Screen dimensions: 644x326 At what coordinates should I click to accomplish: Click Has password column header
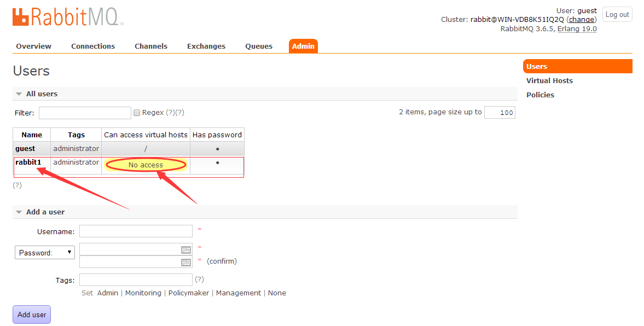pyautogui.click(x=217, y=135)
